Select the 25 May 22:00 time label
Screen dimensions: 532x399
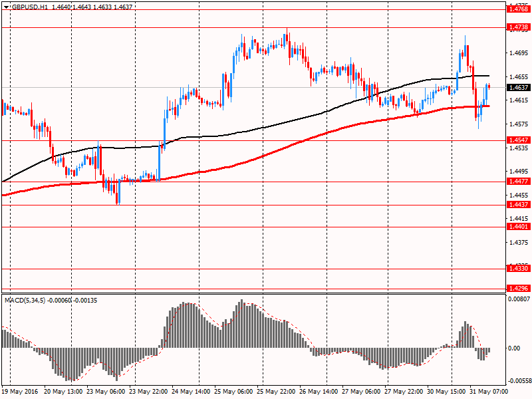(276, 391)
